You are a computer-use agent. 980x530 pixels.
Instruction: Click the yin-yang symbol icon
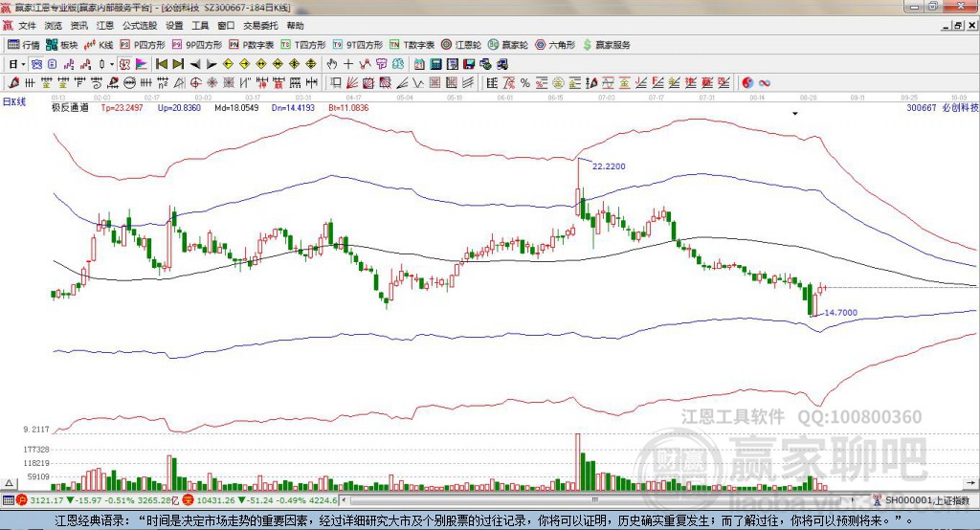tap(747, 83)
